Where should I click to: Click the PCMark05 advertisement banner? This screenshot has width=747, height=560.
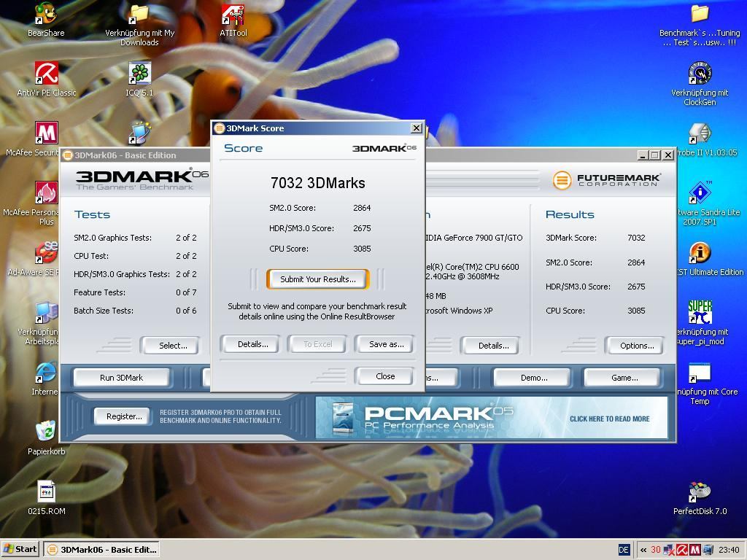point(491,418)
